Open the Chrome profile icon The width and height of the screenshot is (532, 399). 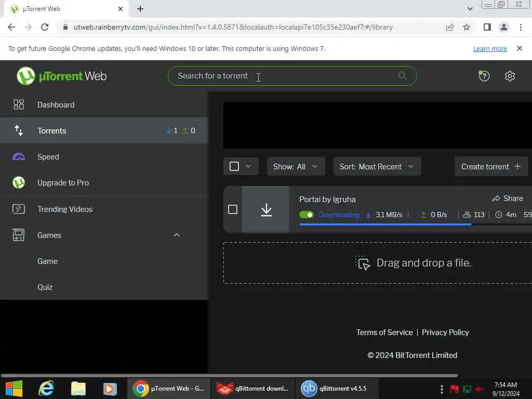504,27
